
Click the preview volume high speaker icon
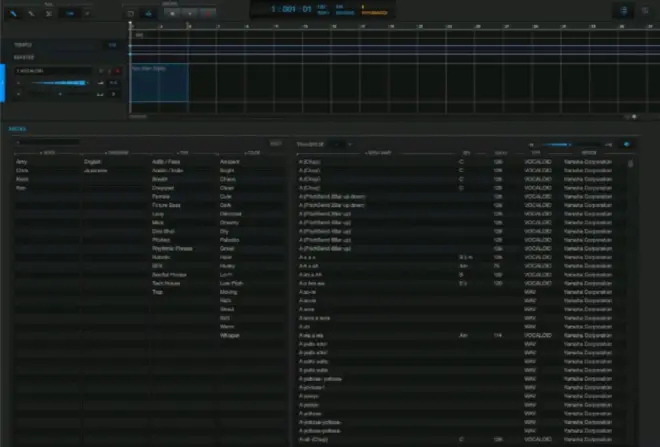pyautogui.click(x=609, y=145)
